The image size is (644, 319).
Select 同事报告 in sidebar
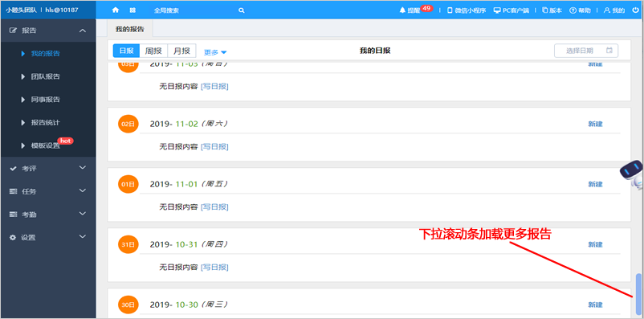tap(46, 100)
